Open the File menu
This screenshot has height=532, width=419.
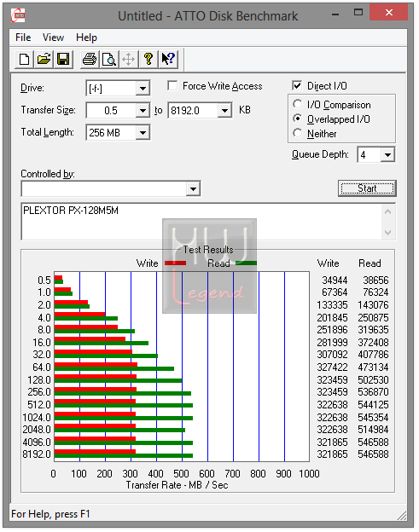[23, 38]
